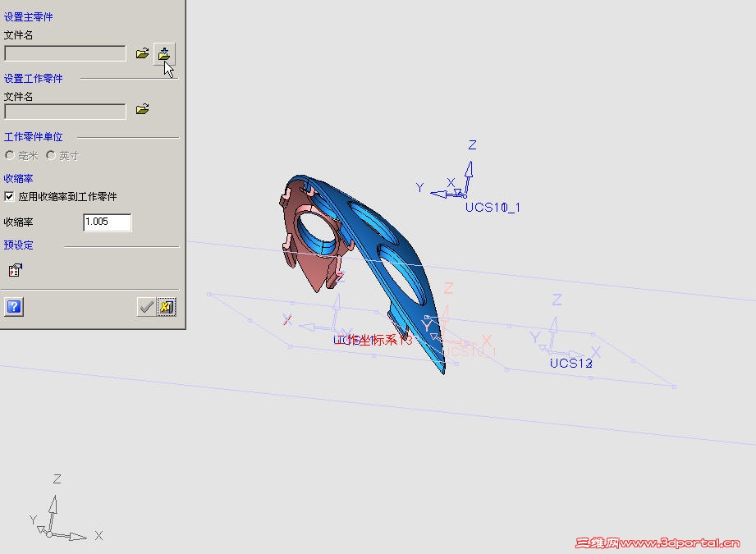Browse for work part file folder icon
This screenshot has width=756, height=554.
point(142,109)
